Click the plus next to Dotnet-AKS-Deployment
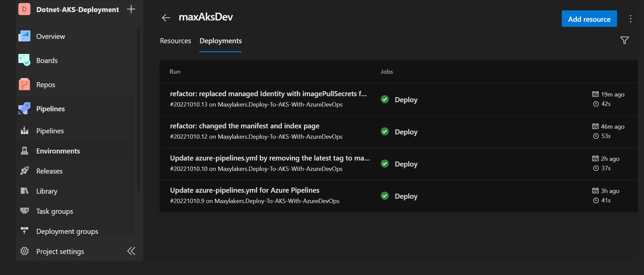The width and height of the screenshot is (644, 275). [131, 9]
